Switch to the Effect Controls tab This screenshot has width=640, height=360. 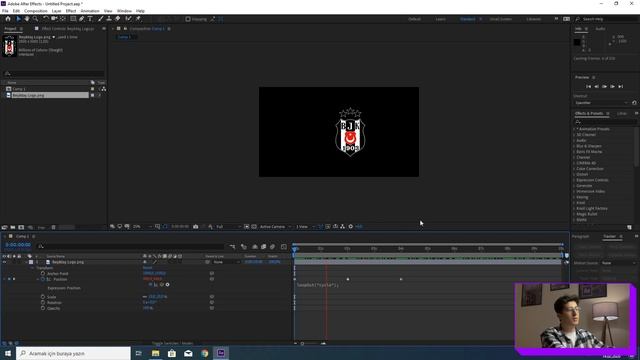tap(68, 29)
